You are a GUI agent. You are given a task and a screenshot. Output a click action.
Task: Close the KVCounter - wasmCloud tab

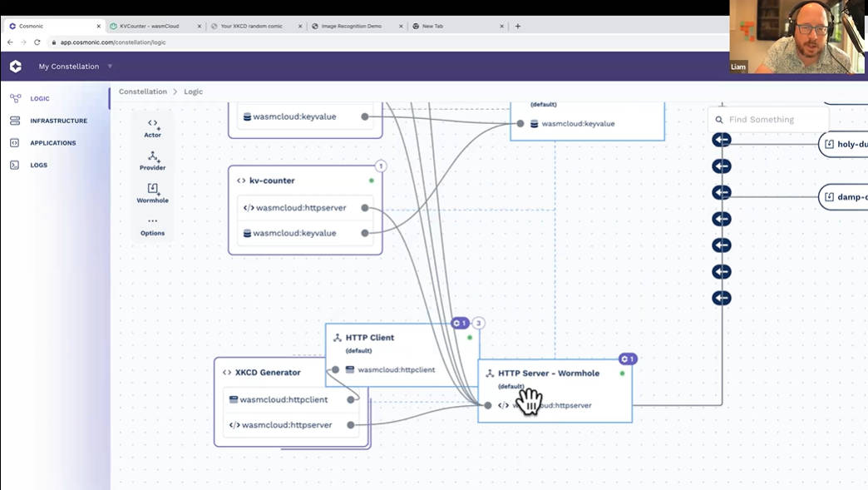click(x=200, y=26)
